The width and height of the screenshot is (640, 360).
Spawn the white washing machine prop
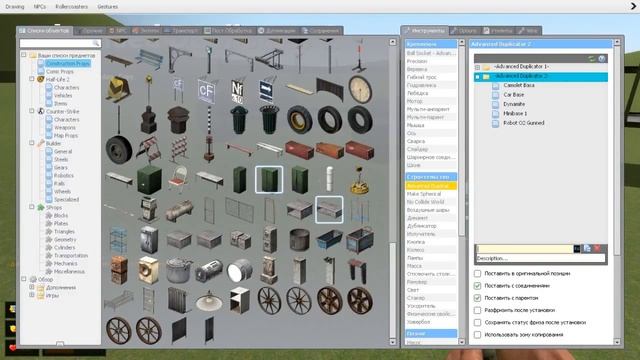pyautogui.click(x=148, y=270)
